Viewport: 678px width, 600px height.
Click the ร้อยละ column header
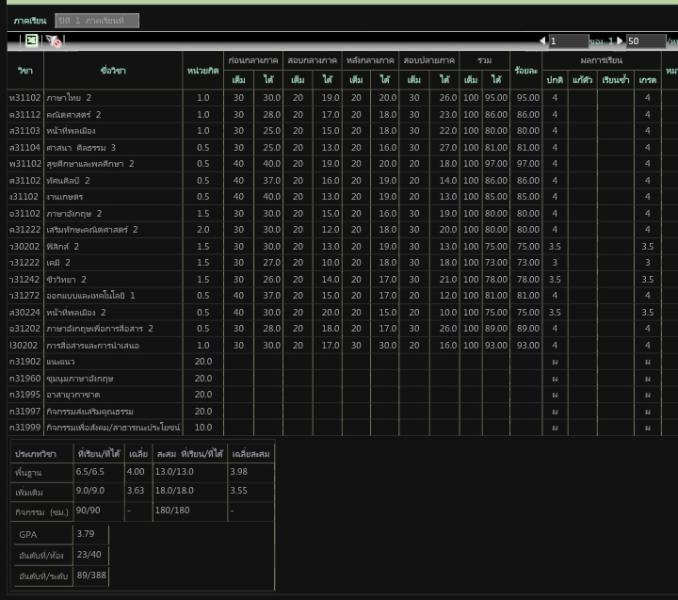pos(526,70)
